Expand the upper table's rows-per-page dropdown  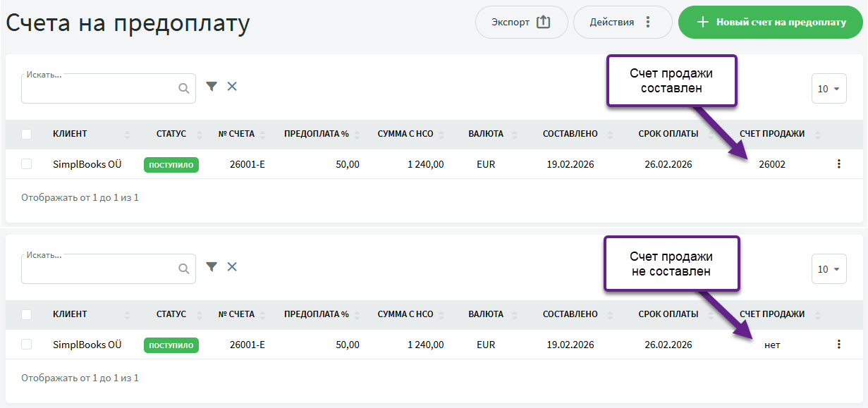pyautogui.click(x=829, y=89)
